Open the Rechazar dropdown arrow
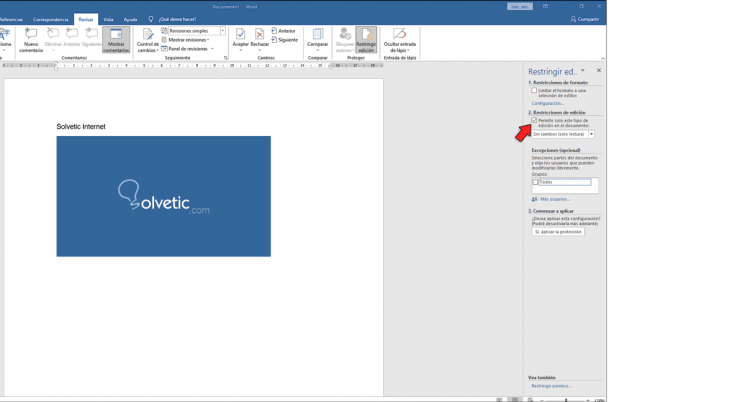 [x=259, y=50]
